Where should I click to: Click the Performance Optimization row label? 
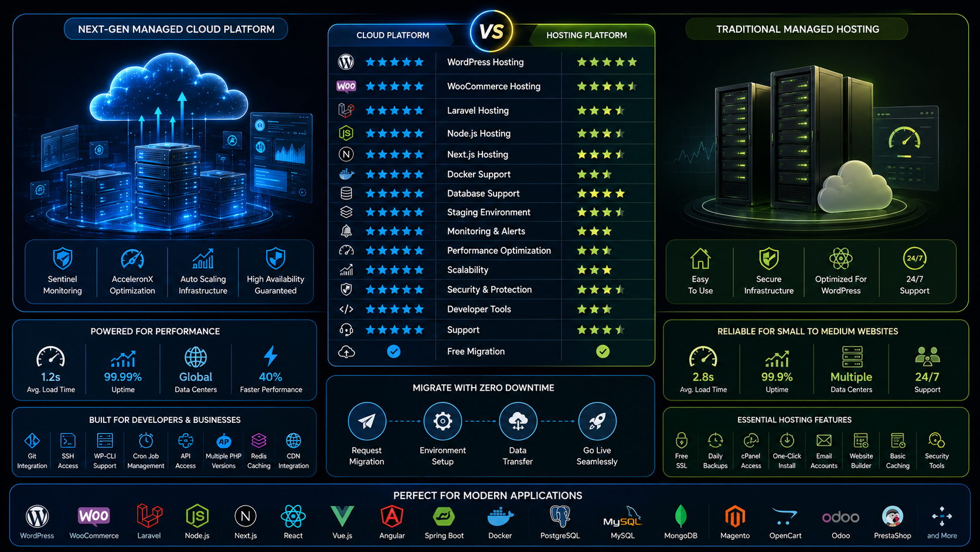(499, 250)
